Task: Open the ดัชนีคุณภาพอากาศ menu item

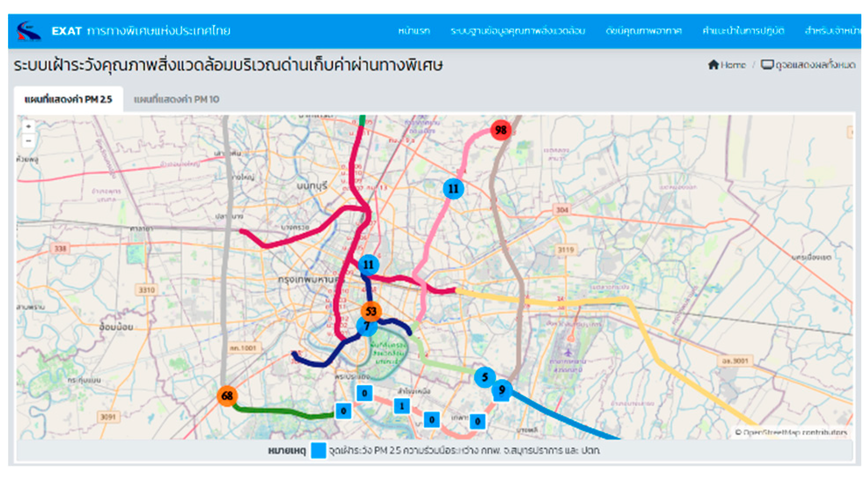Action: [643, 31]
